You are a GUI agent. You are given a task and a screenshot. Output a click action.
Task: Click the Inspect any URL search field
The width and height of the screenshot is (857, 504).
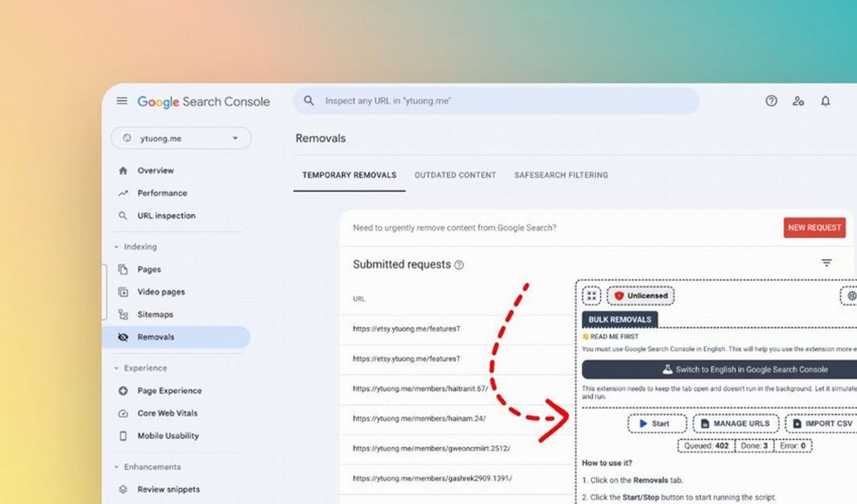point(496,101)
